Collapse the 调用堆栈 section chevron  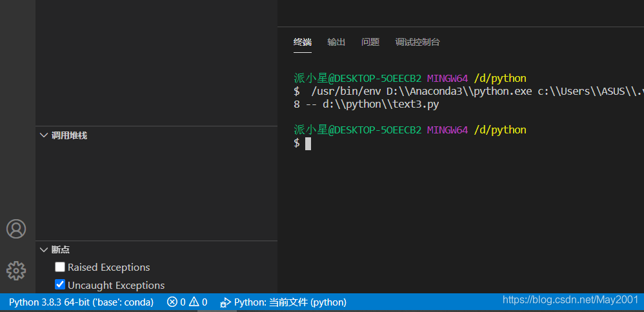[x=43, y=135]
